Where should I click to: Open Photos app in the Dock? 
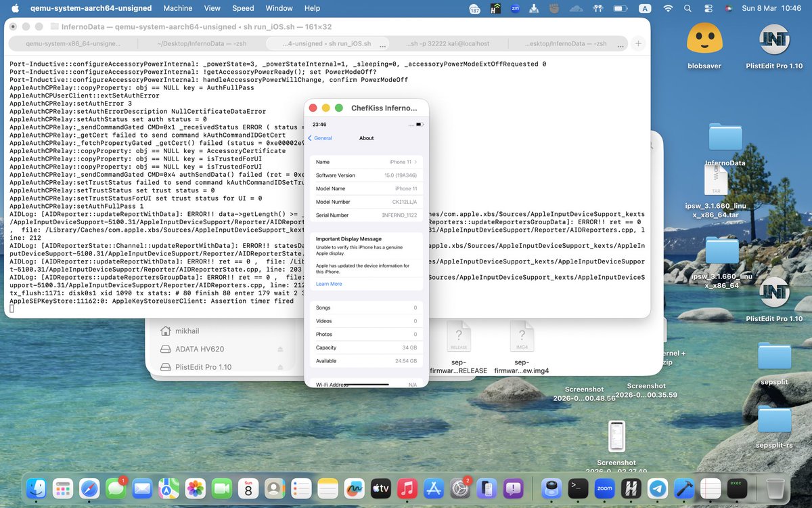click(196, 488)
